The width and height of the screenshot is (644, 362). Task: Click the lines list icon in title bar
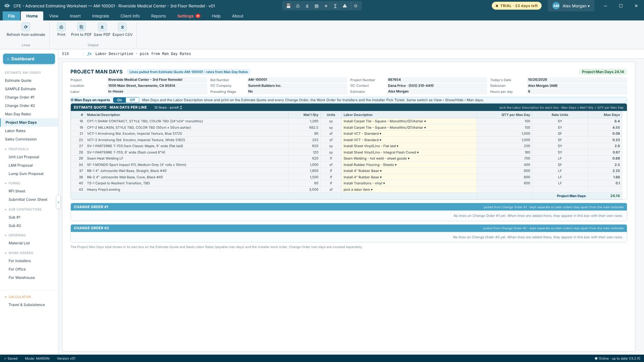326,6
